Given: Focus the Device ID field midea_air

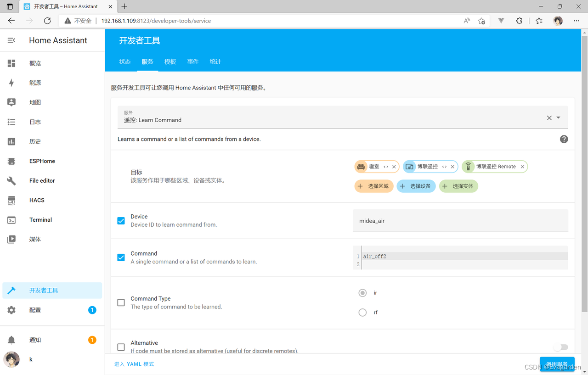Looking at the screenshot, I should click(x=460, y=221).
